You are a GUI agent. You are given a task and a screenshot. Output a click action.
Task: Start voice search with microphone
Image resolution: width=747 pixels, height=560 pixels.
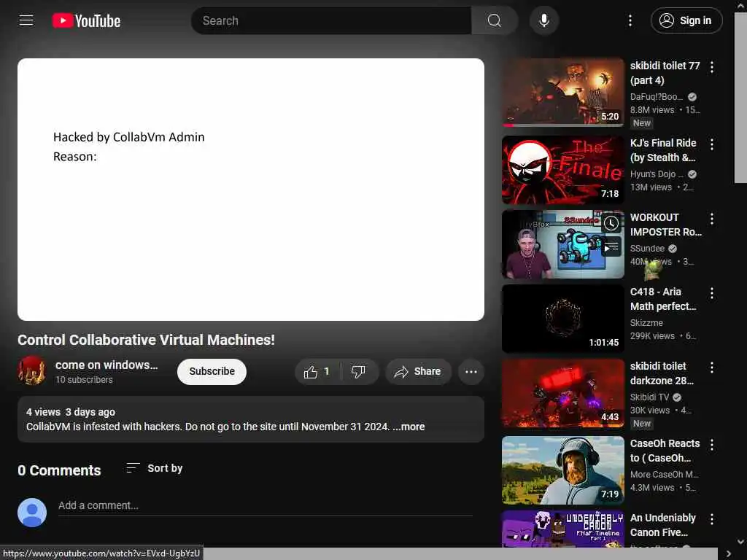pyautogui.click(x=543, y=20)
